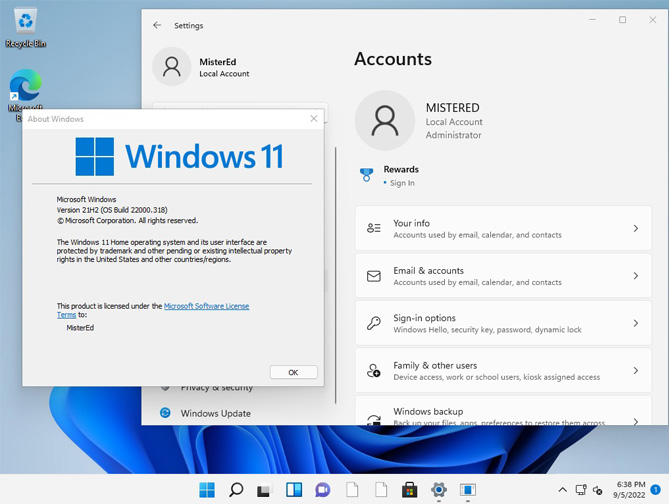Expand Family & other users chevron
Viewport: 669px width, 504px height.
[636, 370]
